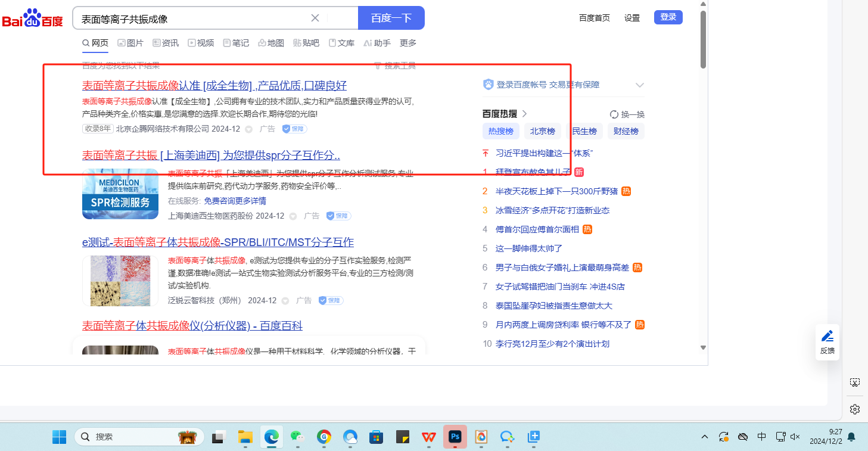The width and height of the screenshot is (868, 451).
Task: Open the 百度百科 表面等离子体共振成像仪 result
Action: click(192, 326)
